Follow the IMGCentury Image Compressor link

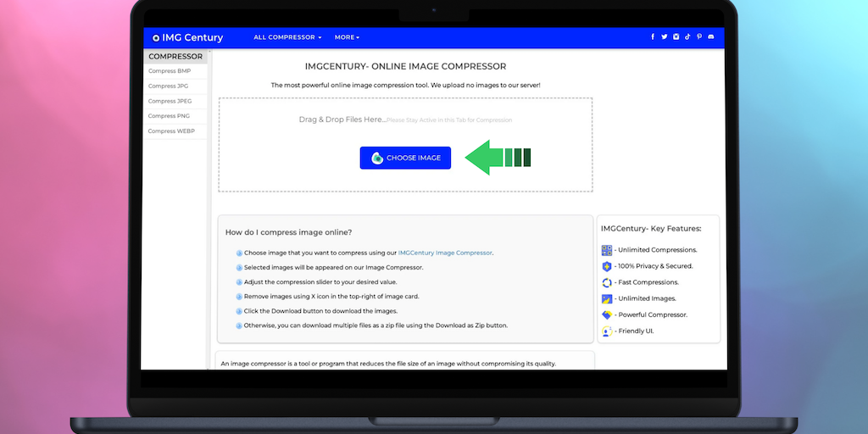(445, 253)
